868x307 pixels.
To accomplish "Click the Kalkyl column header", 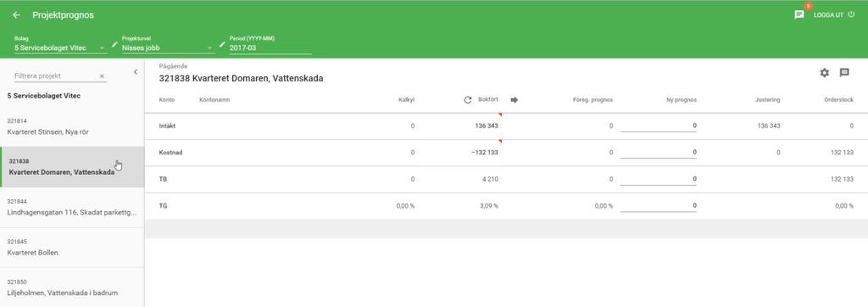I will 406,100.
